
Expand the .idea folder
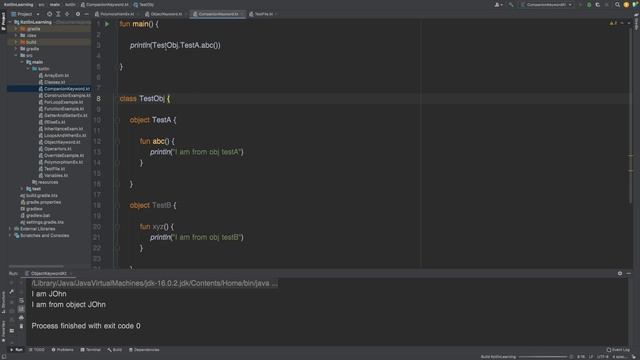[16, 35]
